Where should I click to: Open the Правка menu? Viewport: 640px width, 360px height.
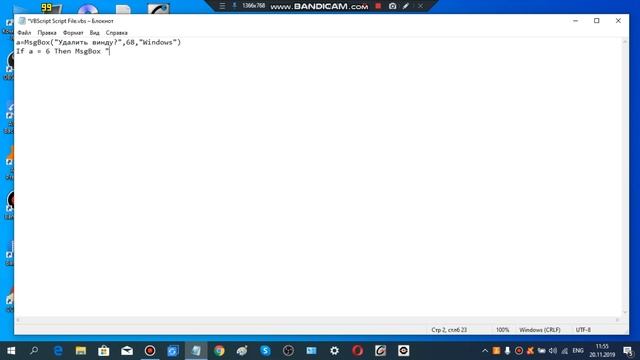[x=47, y=33]
